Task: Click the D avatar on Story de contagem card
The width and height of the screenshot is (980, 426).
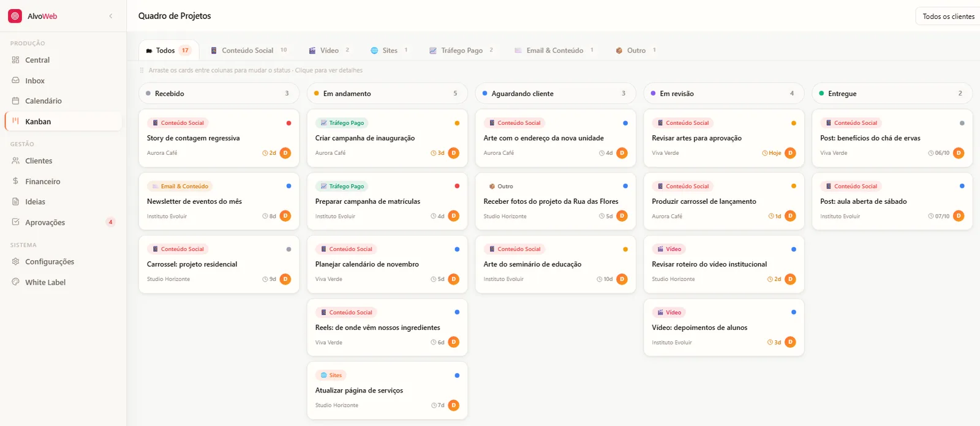Action: (x=285, y=153)
